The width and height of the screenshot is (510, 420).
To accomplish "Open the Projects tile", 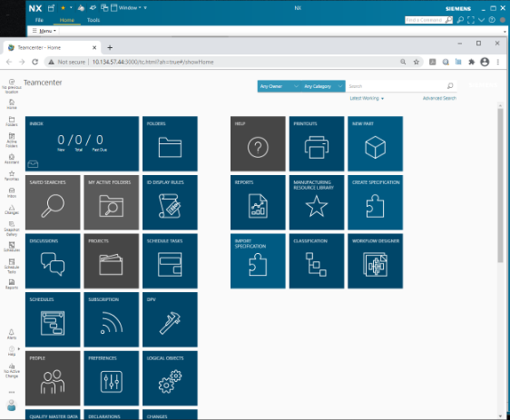I will coord(111,261).
